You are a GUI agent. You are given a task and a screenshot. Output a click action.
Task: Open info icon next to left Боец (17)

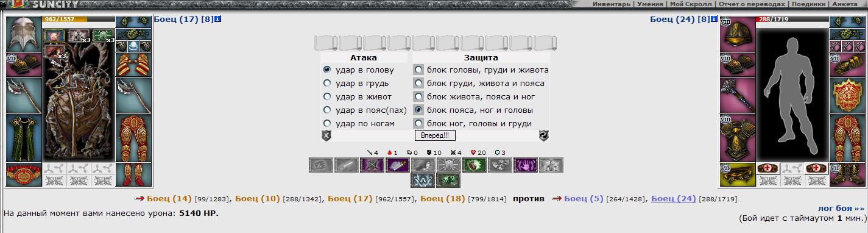coord(218,19)
